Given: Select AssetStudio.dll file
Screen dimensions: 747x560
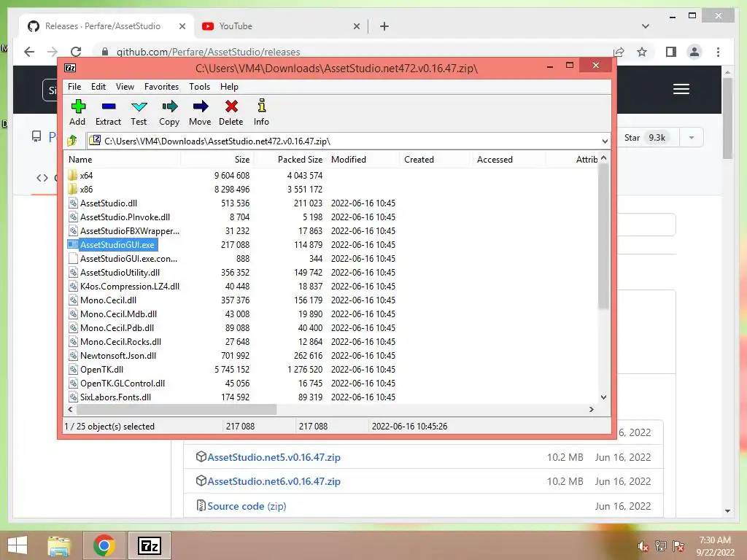Looking at the screenshot, I should [109, 203].
